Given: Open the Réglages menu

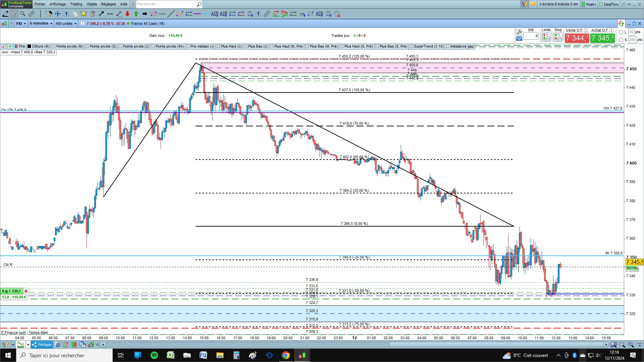Looking at the screenshot, I should (108, 4).
